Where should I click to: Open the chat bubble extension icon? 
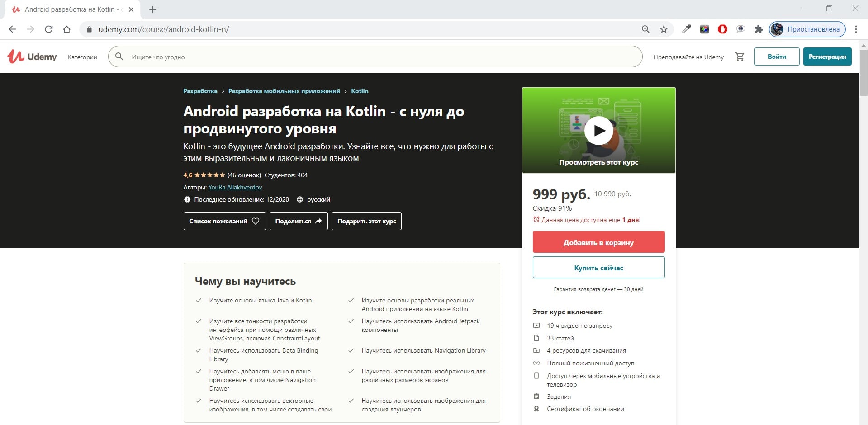click(x=740, y=29)
